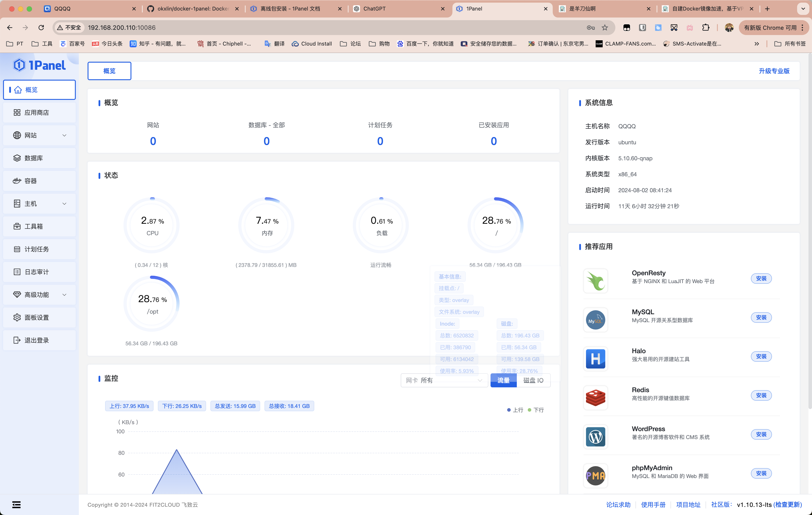Show more bookmarks with double chevron
Screen dimensions: 812x515
pos(757,44)
